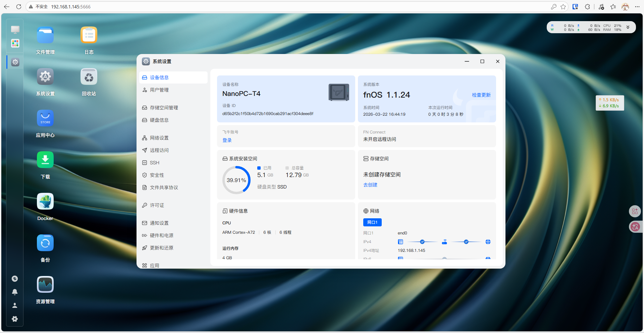Click the ARM Cortex-A72 CPU text

tap(238, 232)
